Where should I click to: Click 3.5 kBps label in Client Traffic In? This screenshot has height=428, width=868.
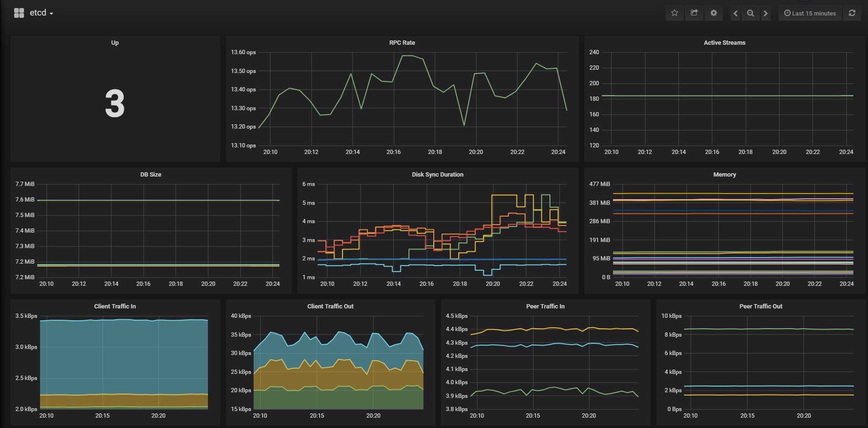(x=26, y=316)
